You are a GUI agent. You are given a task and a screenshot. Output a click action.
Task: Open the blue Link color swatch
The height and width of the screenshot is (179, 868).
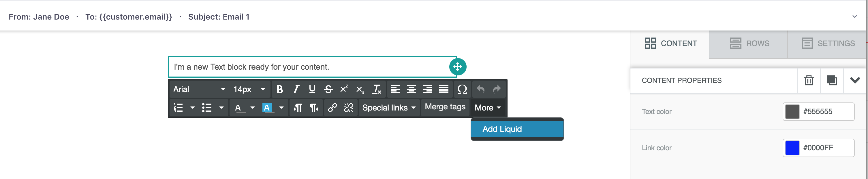coord(792,148)
